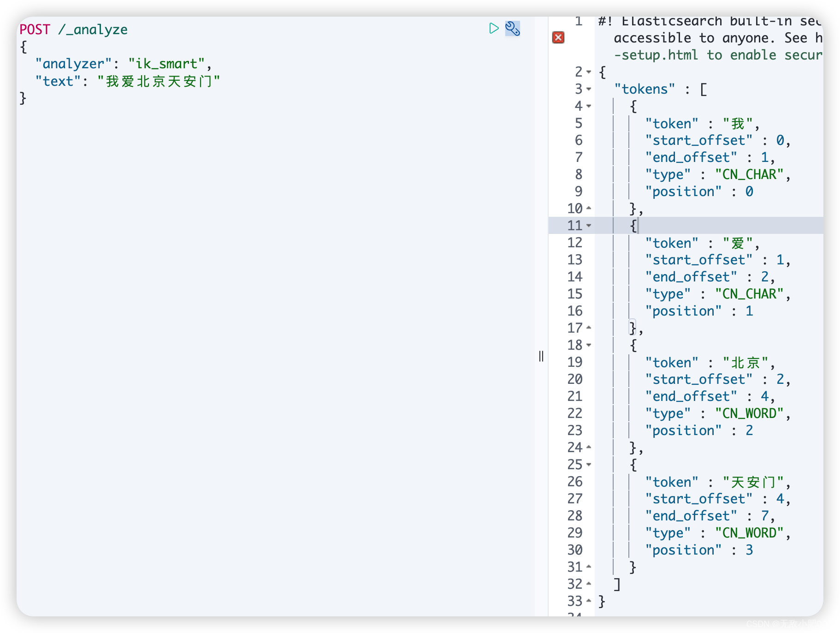Toggle the fold arrow at line 24
The height and width of the screenshot is (633, 840).
[x=589, y=448]
